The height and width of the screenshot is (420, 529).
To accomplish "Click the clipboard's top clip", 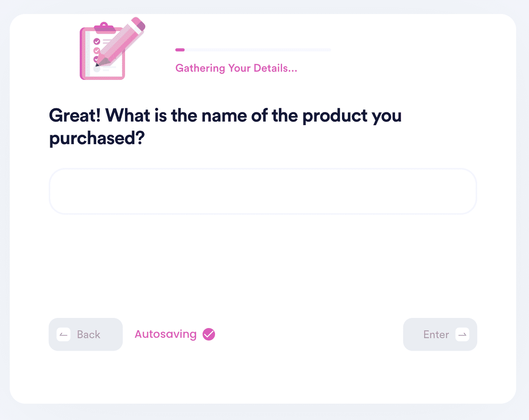I will 104,28.
